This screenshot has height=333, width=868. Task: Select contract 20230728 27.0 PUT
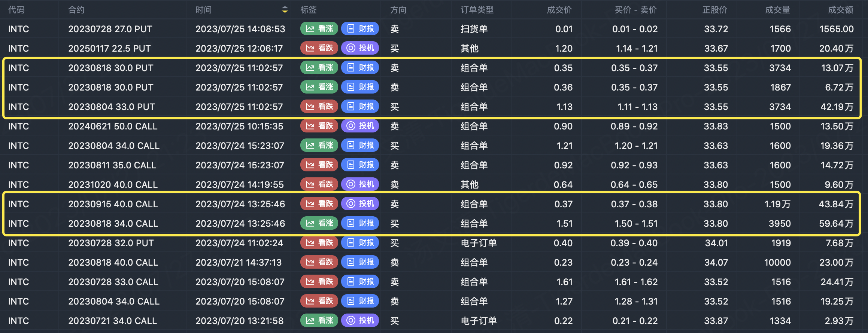click(x=110, y=29)
